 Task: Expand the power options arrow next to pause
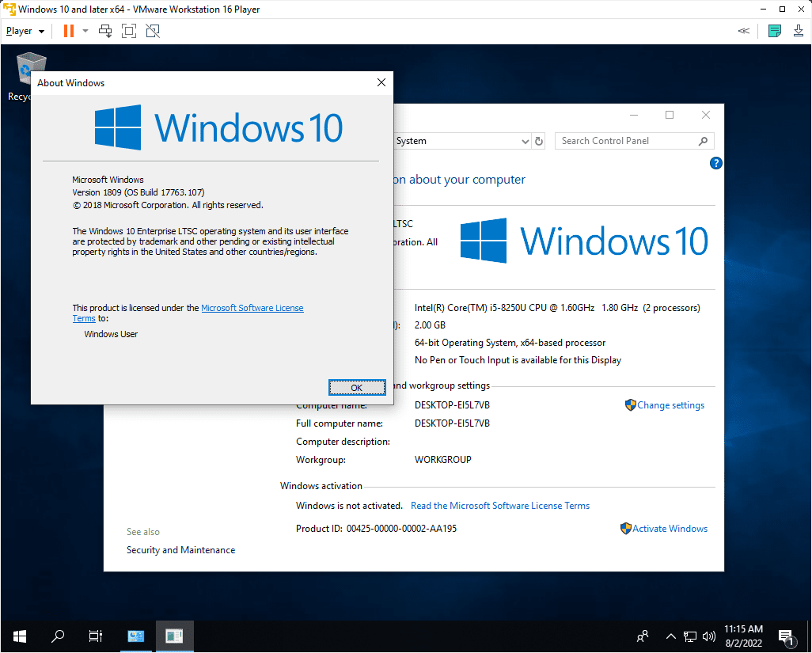pos(85,31)
